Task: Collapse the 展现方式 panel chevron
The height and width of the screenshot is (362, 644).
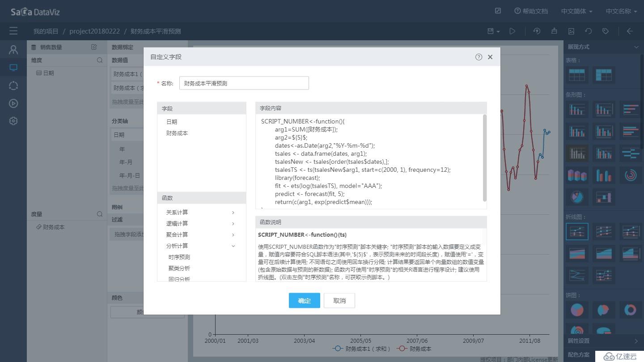Action: click(636, 47)
